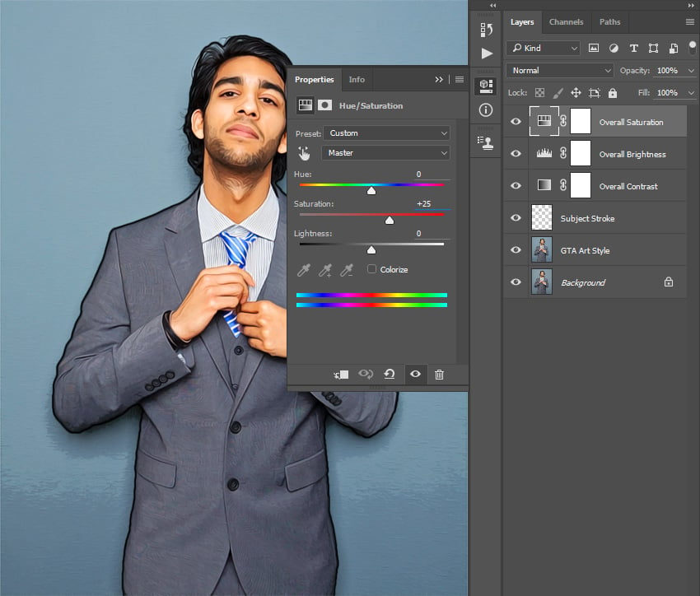This screenshot has width=700, height=596.
Task: Click the Hue slider handle
Action: tap(371, 191)
